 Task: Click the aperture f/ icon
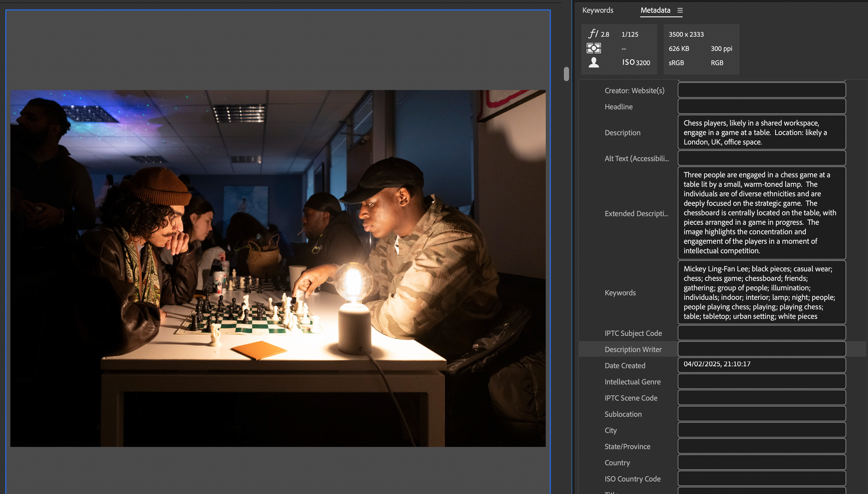593,34
